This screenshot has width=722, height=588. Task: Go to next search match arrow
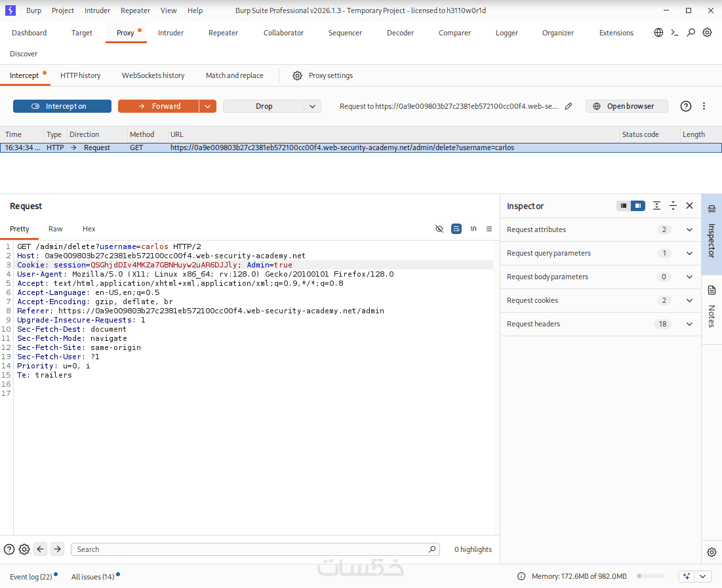(x=57, y=549)
